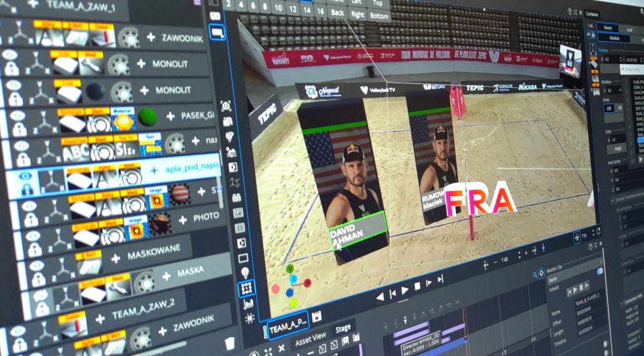
Task: Expand the MASKA container
Action: coord(167,276)
